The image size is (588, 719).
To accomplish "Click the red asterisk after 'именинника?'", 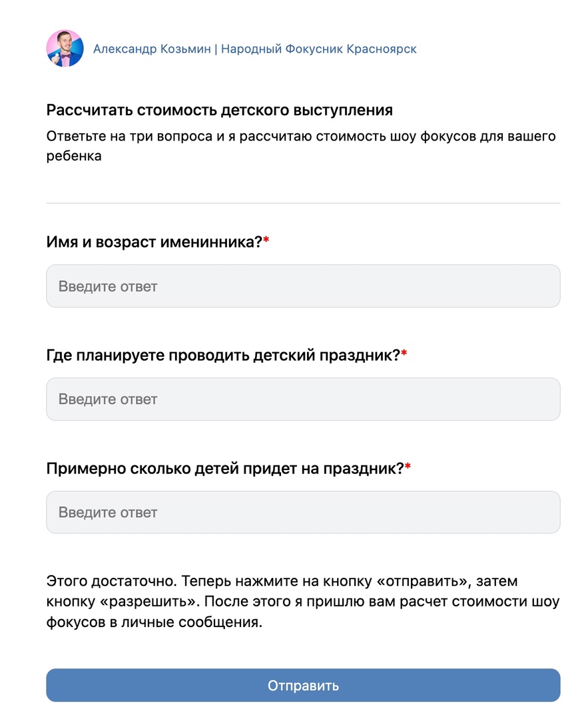I will tap(266, 240).
